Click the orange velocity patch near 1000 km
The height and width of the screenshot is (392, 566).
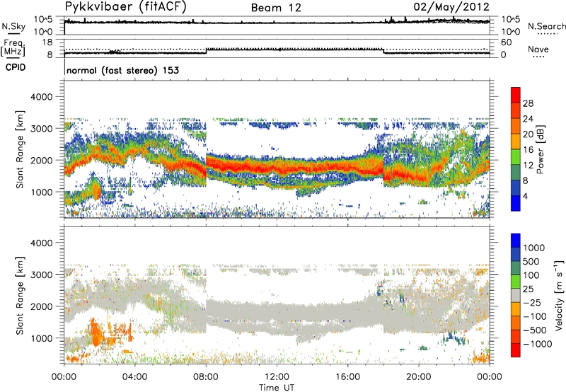pyautogui.click(x=96, y=333)
